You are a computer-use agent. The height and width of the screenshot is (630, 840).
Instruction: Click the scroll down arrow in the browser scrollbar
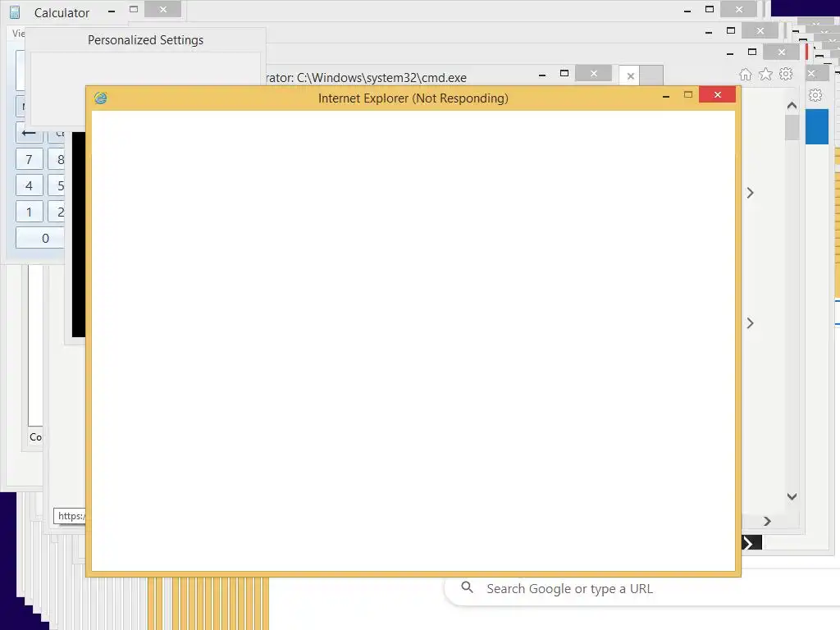pos(792,496)
